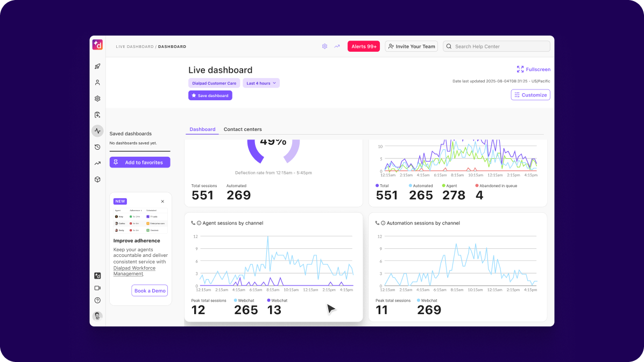Open the history clock sidebar icon
The image size is (644, 362).
click(97, 147)
